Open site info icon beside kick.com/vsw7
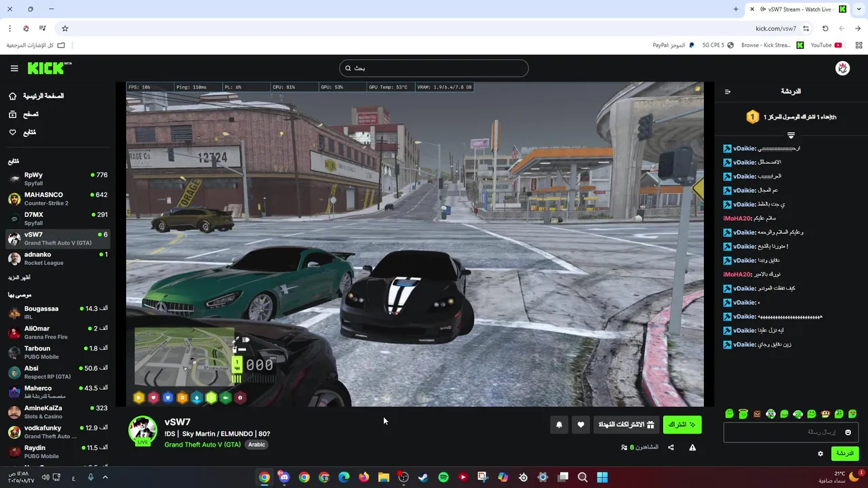 coord(806,28)
